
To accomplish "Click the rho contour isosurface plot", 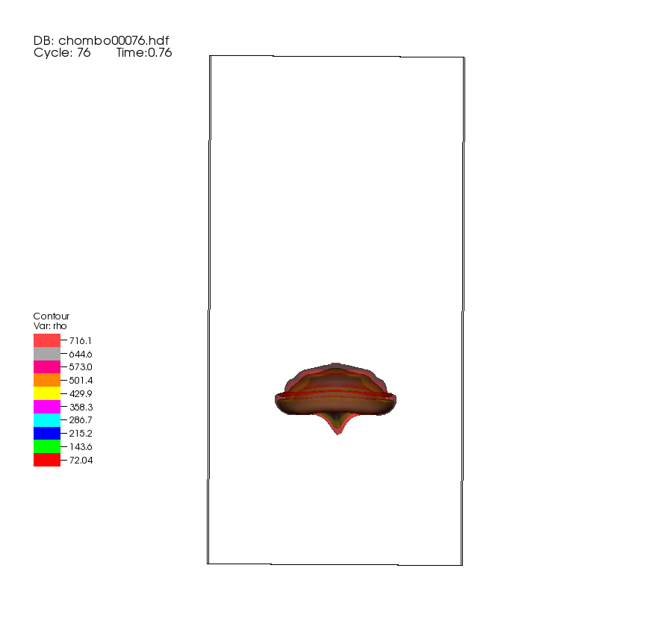I will pyautogui.click(x=335, y=399).
